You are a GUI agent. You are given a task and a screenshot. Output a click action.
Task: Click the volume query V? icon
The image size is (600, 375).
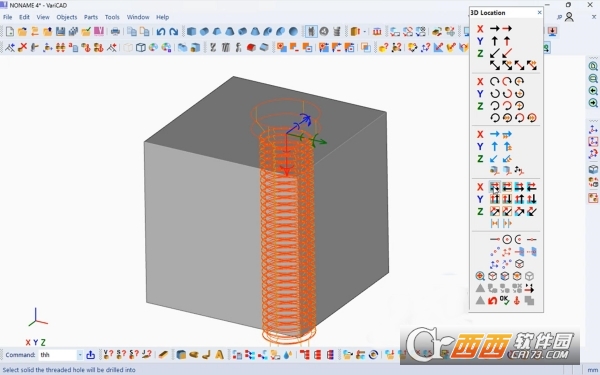(109, 355)
